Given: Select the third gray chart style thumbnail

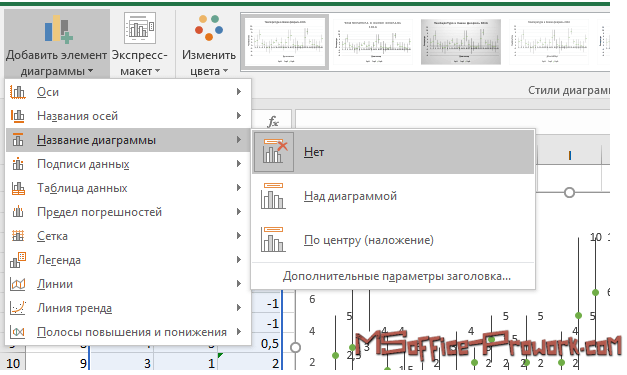Looking at the screenshot, I should 461,42.
